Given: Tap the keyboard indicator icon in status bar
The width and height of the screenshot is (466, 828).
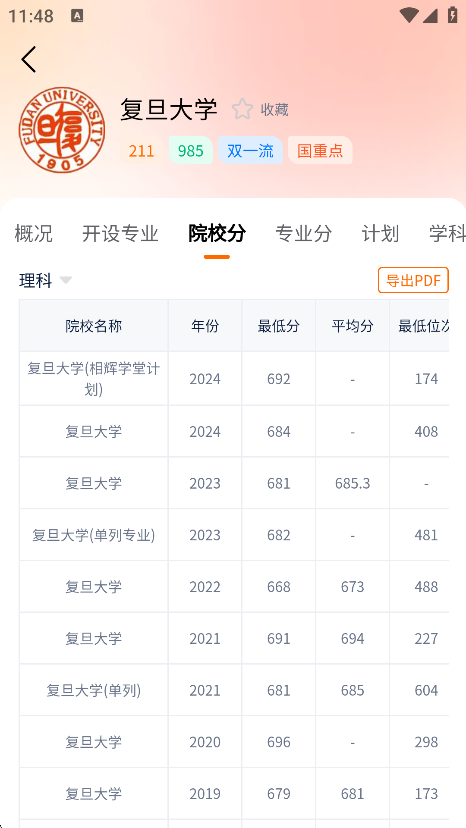Looking at the screenshot, I should (x=77, y=16).
